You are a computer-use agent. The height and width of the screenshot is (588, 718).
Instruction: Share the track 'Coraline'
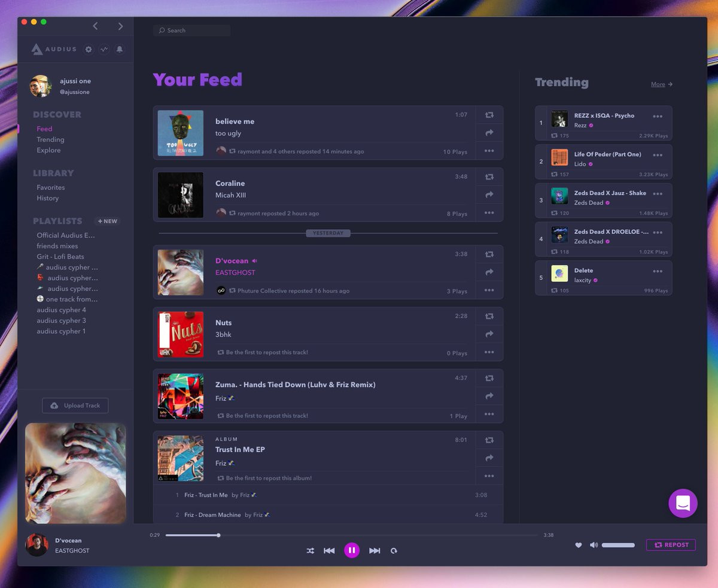pyautogui.click(x=489, y=195)
